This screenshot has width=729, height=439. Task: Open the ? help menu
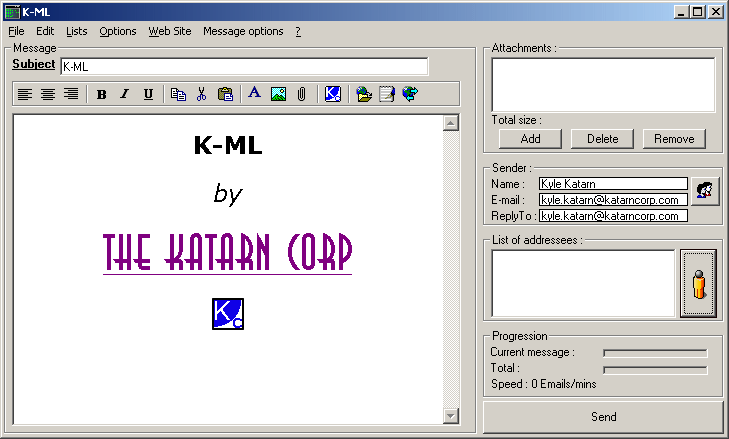coord(298,31)
